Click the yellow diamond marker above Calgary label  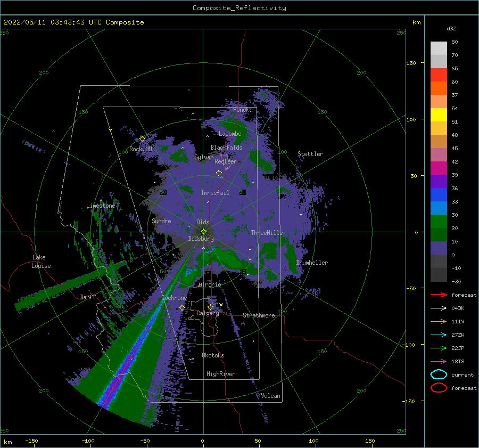point(210,307)
